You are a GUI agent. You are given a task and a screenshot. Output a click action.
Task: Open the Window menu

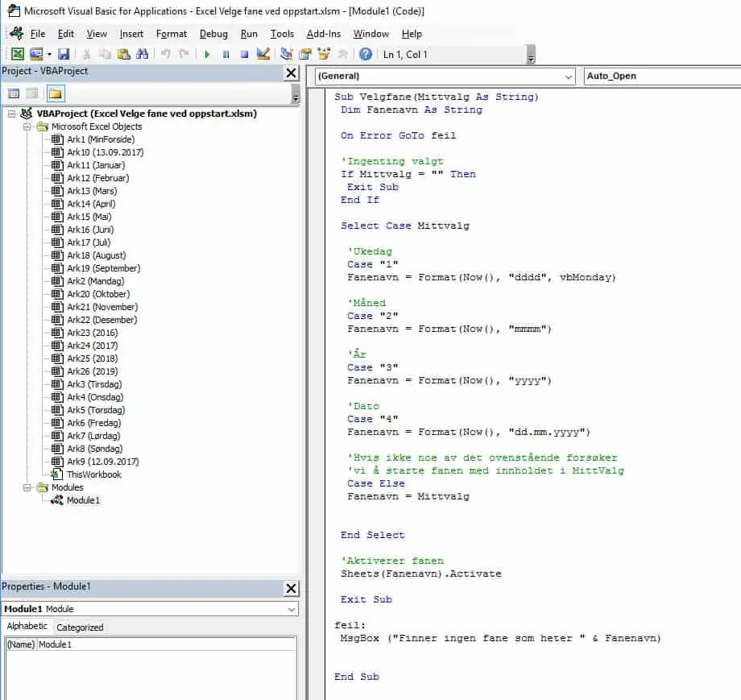click(x=371, y=34)
